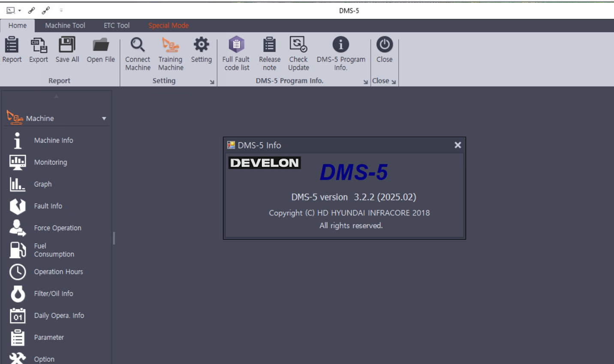The height and width of the screenshot is (364, 614).
Task: Switch to the ETC Tool tab
Action: [117, 26]
